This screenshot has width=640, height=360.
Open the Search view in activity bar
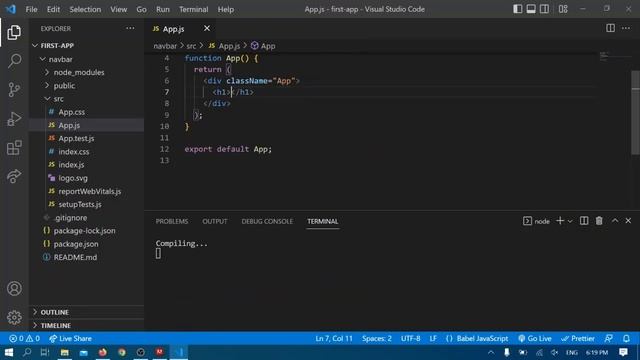click(14, 61)
